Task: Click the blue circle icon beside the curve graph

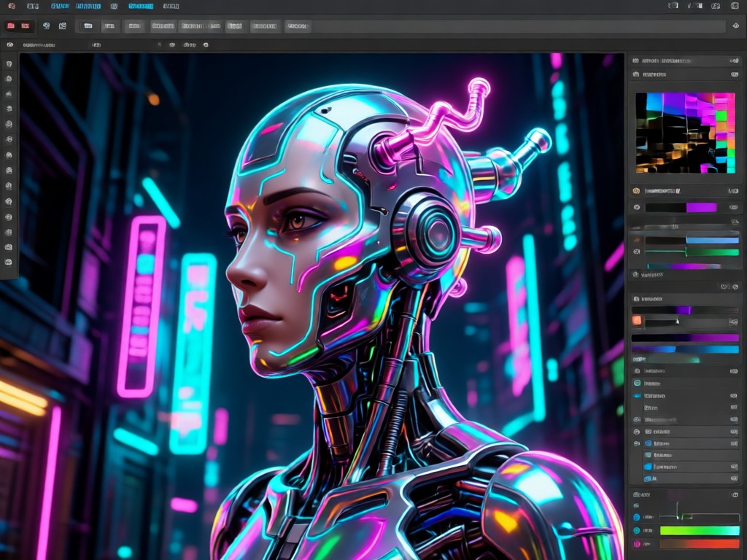Action: 637,517
